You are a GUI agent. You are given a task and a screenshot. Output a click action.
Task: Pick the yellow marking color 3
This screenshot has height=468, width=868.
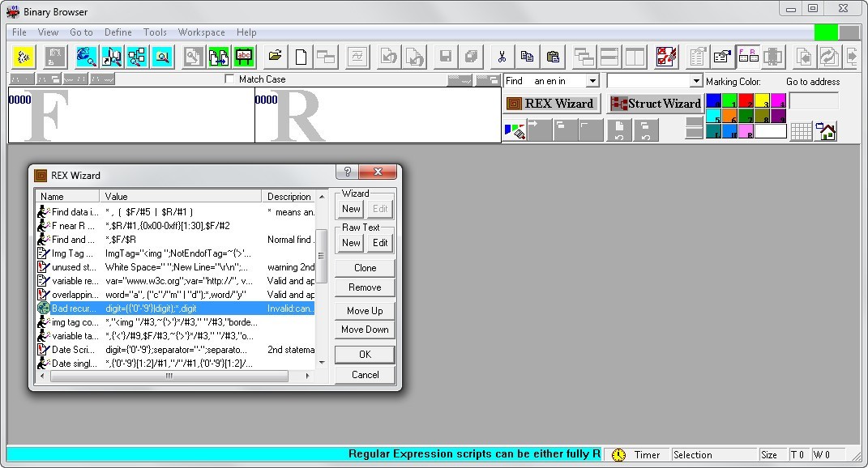pos(763,100)
